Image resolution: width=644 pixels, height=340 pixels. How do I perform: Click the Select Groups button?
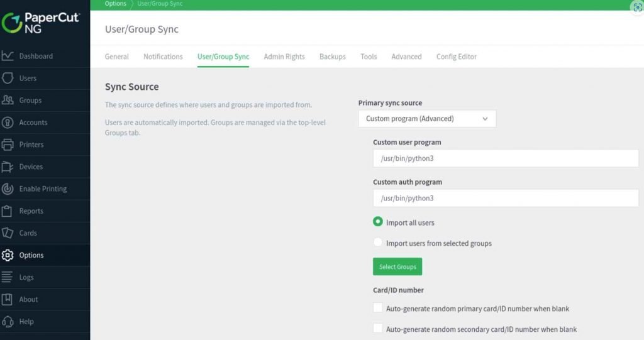(x=397, y=266)
